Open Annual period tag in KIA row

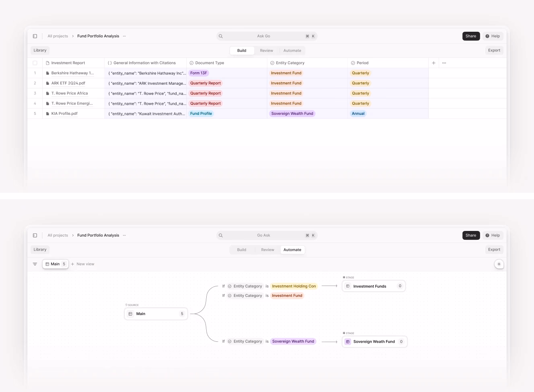[358, 114]
